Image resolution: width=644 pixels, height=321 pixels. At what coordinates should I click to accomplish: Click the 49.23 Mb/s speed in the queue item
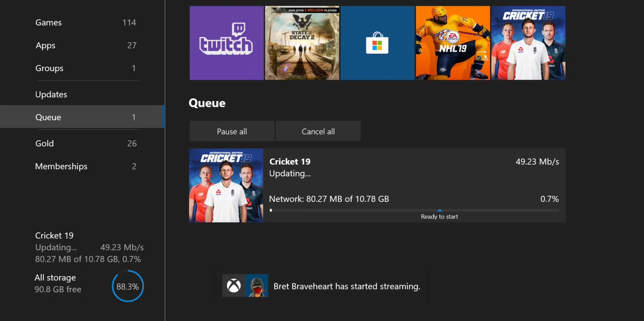[x=537, y=161]
